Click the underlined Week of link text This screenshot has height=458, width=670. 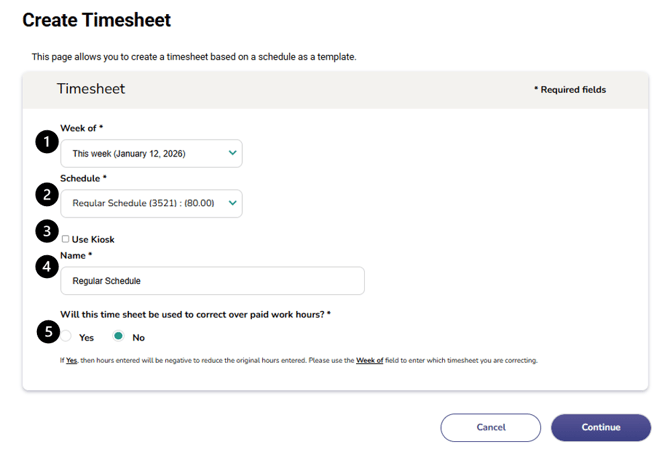pyautogui.click(x=370, y=360)
